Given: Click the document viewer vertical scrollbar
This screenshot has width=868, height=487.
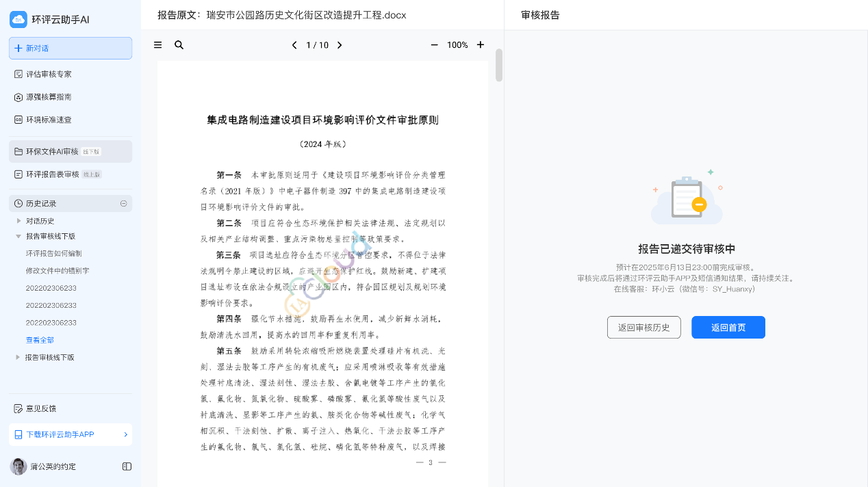Looking at the screenshot, I should [499, 66].
